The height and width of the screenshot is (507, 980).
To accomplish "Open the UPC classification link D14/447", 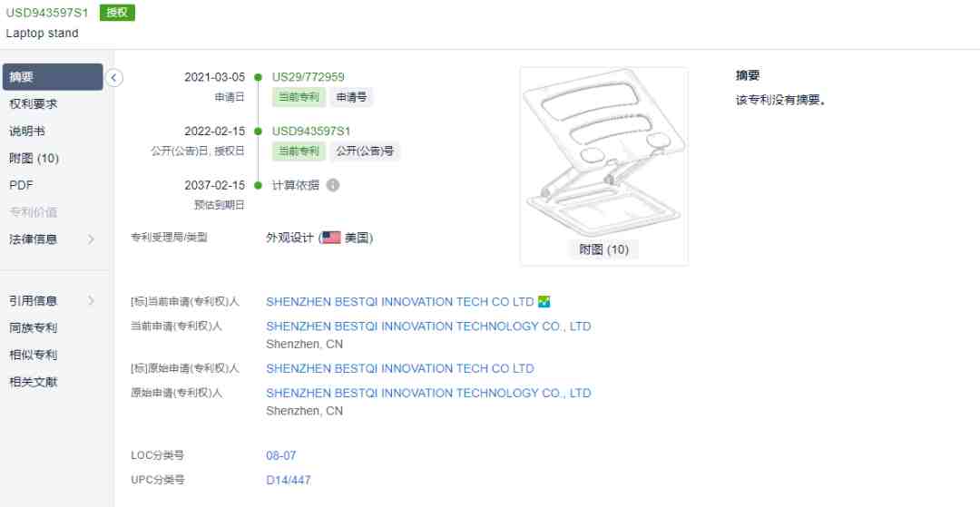I will coord(289,480).
